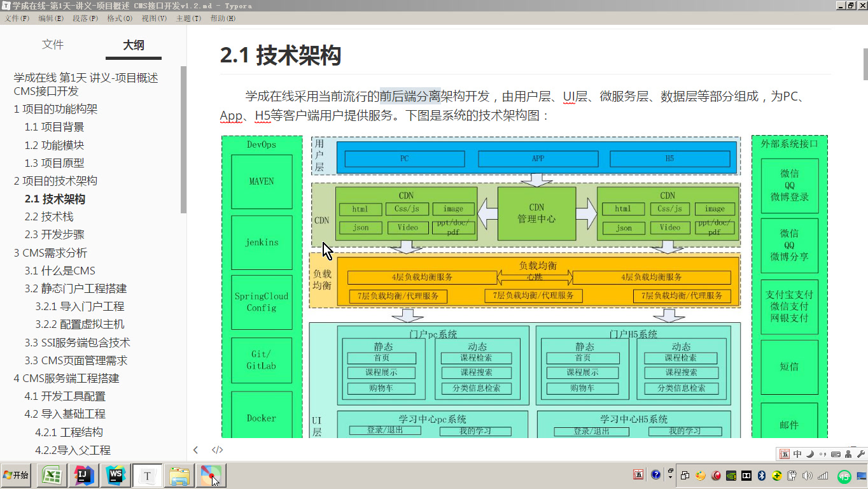
Task: Jump to 1.1 项目背景 in outline
Action: [54, 127]
